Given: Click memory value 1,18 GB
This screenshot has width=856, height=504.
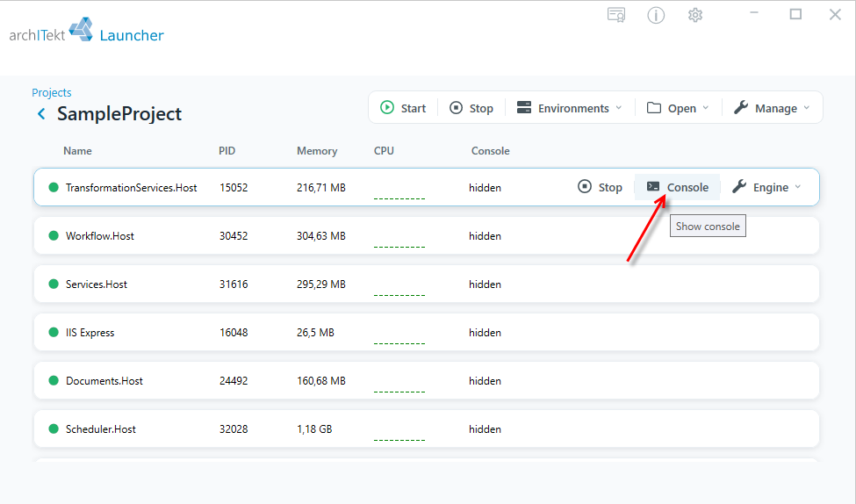Looking at the screenshot, I should pos(314,429).
